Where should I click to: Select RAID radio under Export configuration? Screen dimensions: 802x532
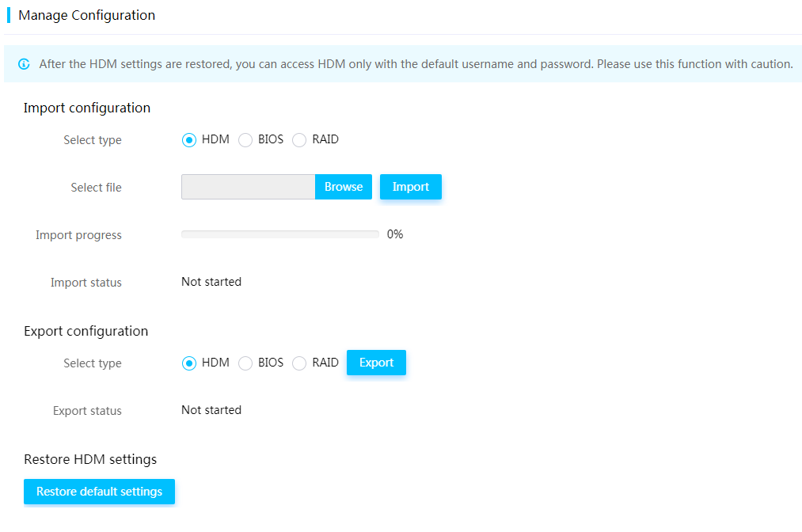pyautogui.click(x=299, y=363)
